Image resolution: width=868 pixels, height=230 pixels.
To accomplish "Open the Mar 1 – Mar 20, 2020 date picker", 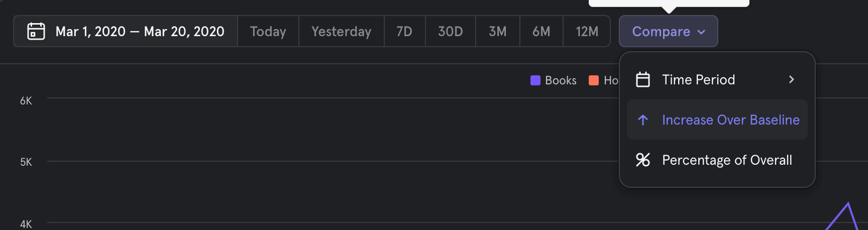I will click(140, 31).
